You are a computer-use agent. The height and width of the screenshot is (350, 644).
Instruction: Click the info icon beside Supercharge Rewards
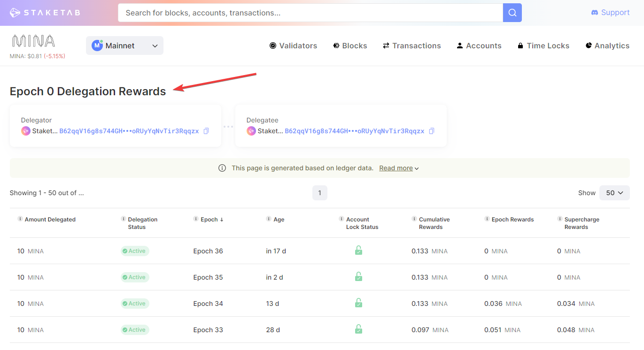[x=560, y=219]
